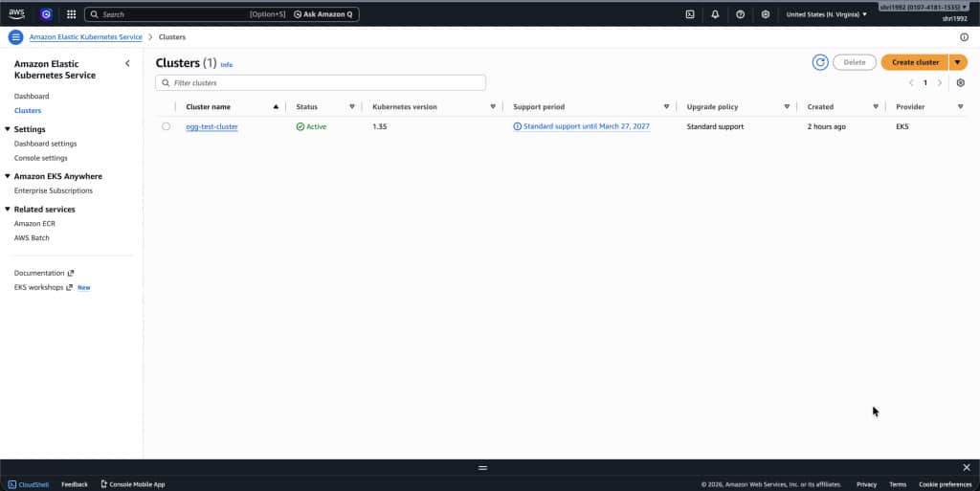
Task: Open Enterprise Subscriptions
Action: 54,190
